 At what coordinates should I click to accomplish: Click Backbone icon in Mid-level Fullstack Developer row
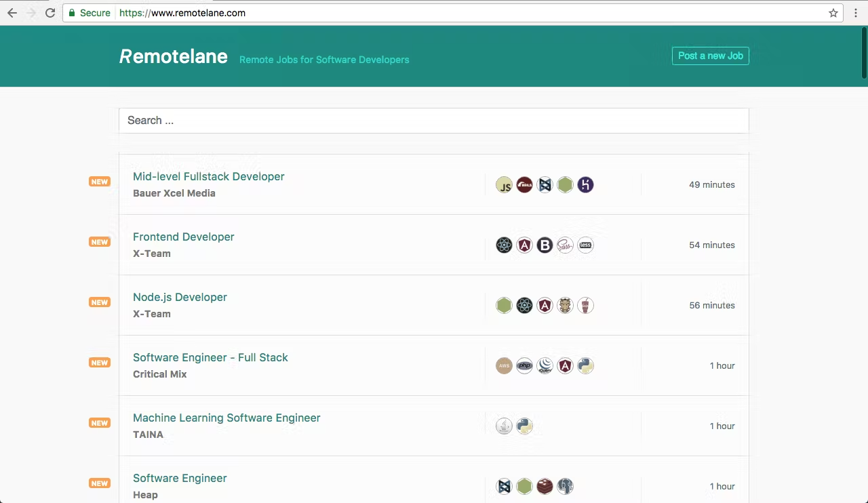tap(545, 184)
